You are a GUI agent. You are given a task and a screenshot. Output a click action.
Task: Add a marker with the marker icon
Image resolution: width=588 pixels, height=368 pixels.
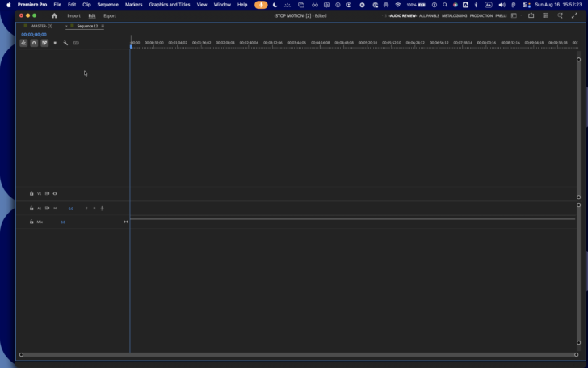click(55, 43)
